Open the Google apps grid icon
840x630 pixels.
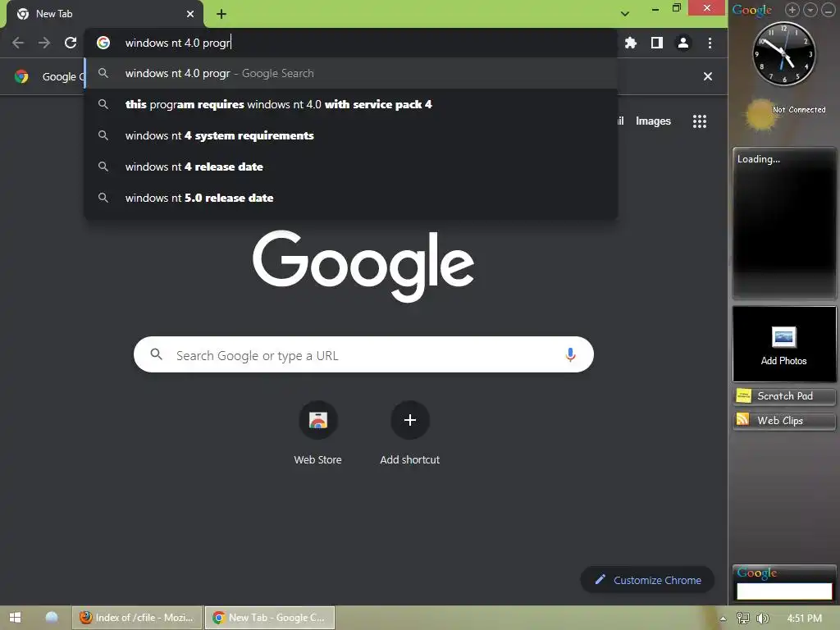tap(700, 121)
